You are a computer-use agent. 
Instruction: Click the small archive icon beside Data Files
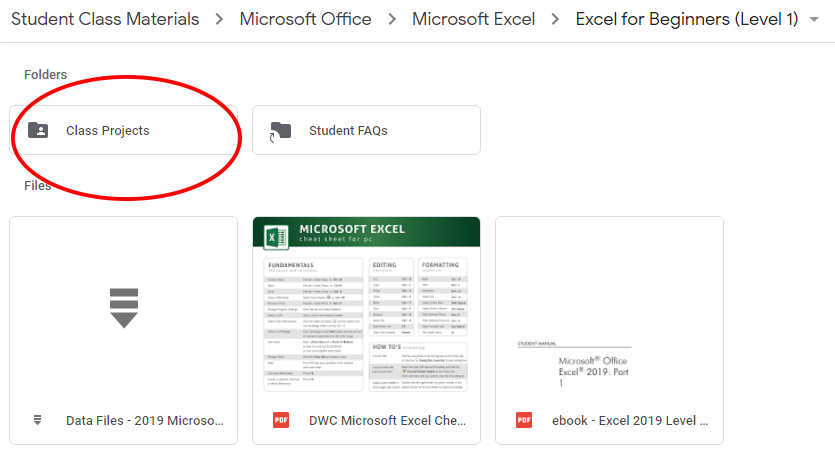coord(38,421)
